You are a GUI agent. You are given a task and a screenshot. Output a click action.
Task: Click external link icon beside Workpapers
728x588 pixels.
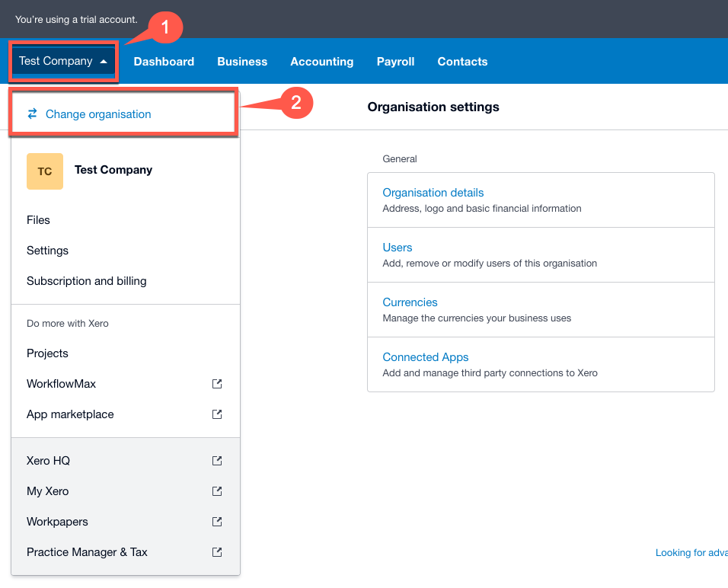(217, 522)
